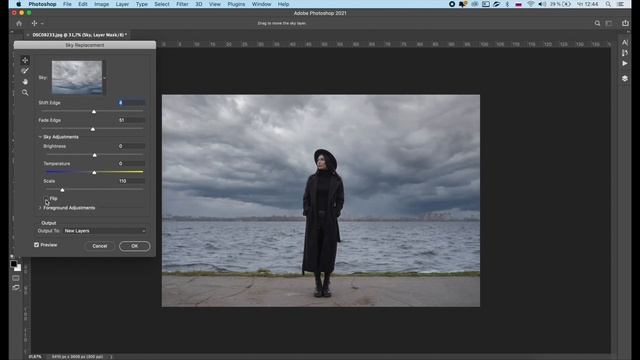
Task: Open the tool preset dropdown arrow
Action: [42, 23]
